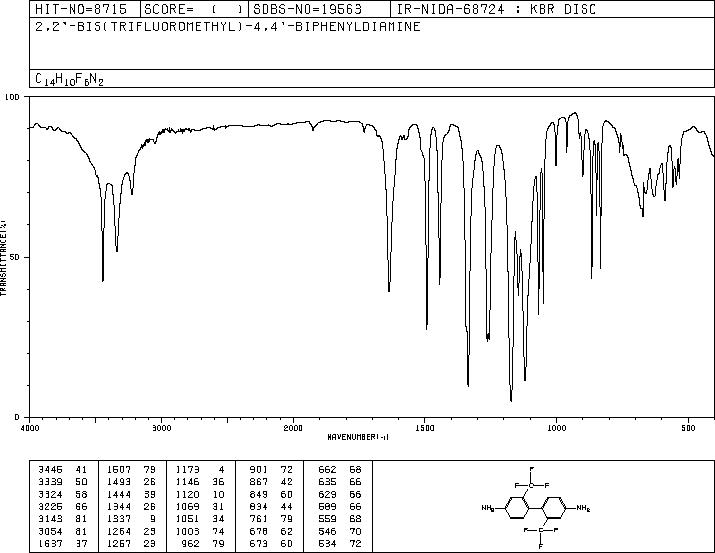
Task: Select the 1267 peak table entry
Action: point(131,543)
